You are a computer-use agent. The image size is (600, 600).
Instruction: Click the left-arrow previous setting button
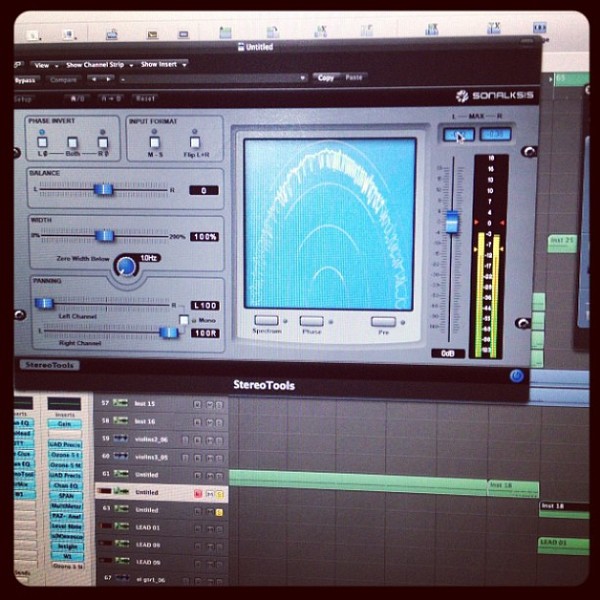click(x=94, y=79)
